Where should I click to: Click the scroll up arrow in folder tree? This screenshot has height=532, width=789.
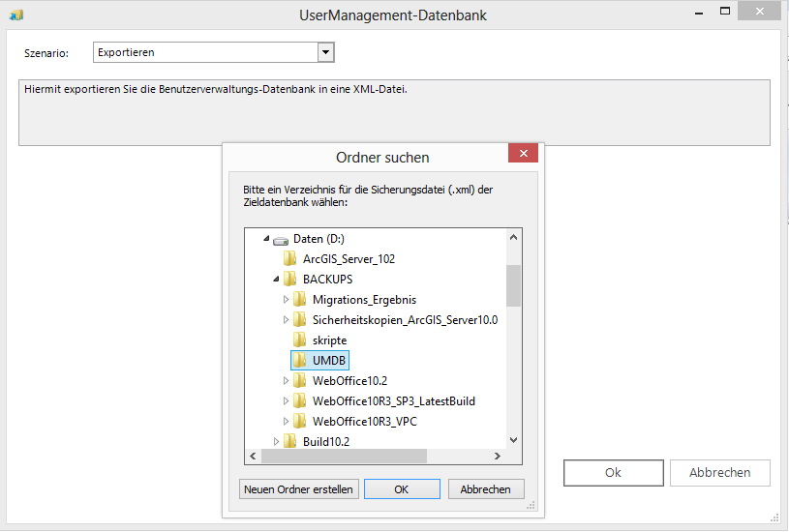pyautogui.click(x=514, y=237)
